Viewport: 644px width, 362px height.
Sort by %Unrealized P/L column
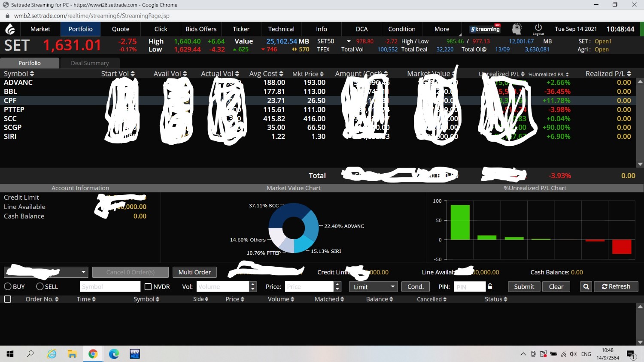(x=548, y=74)
